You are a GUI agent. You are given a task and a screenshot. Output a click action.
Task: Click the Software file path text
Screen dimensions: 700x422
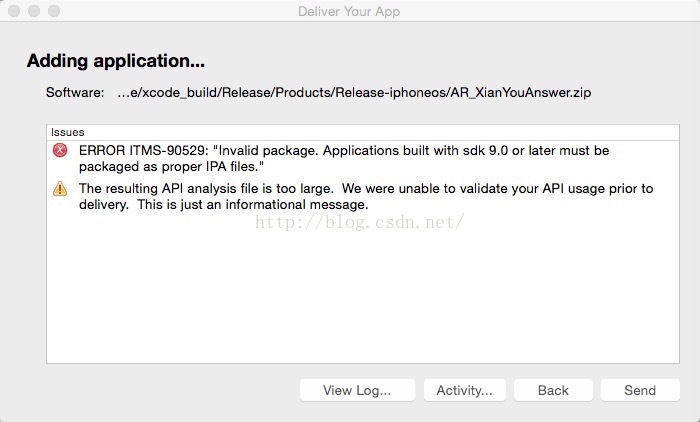click(x=354, y=92)
